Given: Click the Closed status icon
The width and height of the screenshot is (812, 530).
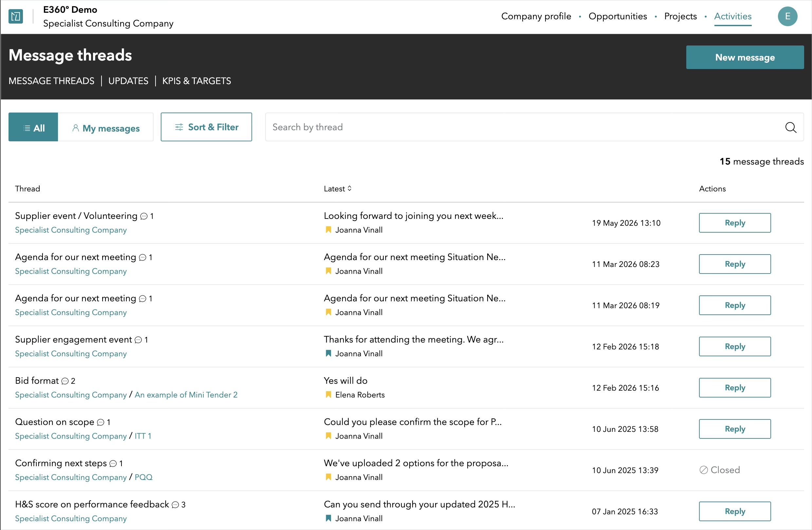Looking at the screenshot, I should coord(704,470).
